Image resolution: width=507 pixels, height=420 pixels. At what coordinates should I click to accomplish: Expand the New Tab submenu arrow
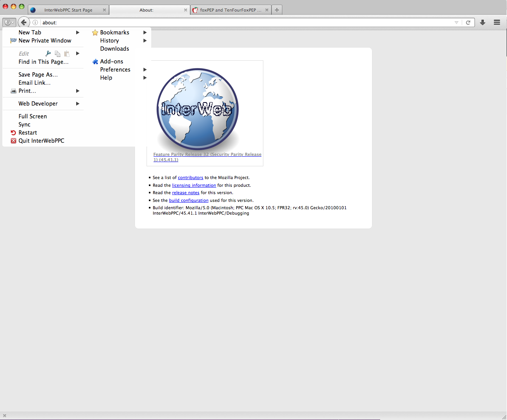tap(78, 32)
